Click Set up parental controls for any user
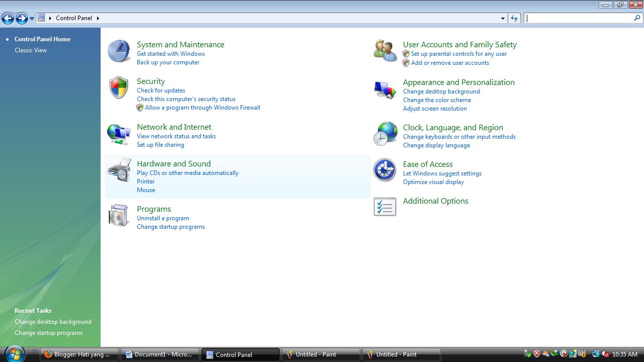 (x=459, y=54)
